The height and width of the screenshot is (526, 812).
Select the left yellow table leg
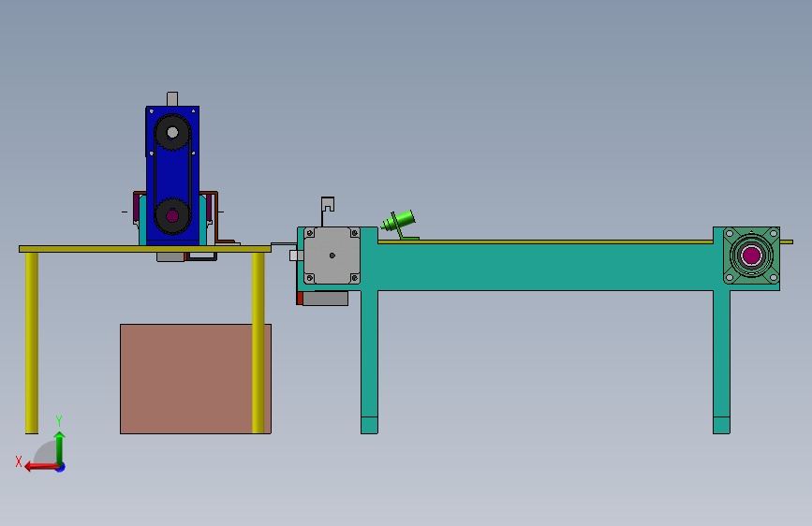pyautogui.click(x=32, y=343)
